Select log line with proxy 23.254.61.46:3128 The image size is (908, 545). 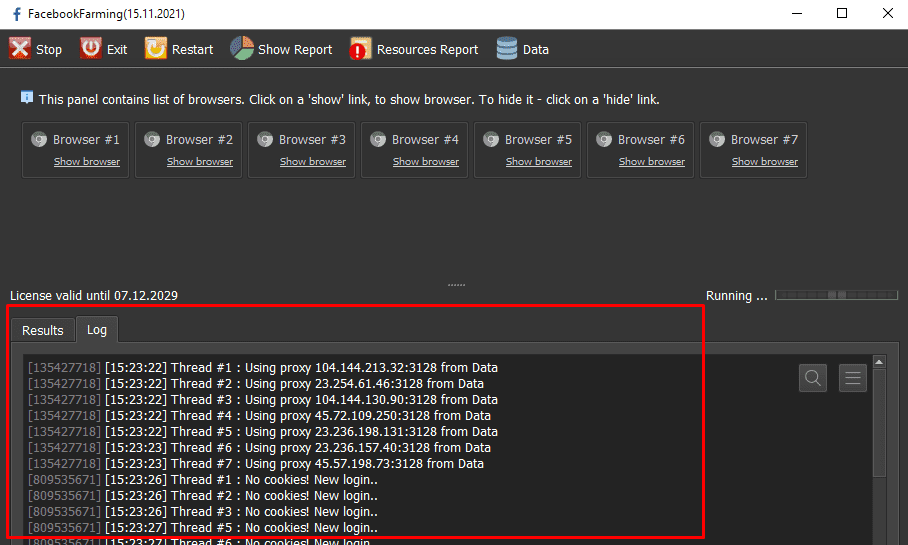256,383
